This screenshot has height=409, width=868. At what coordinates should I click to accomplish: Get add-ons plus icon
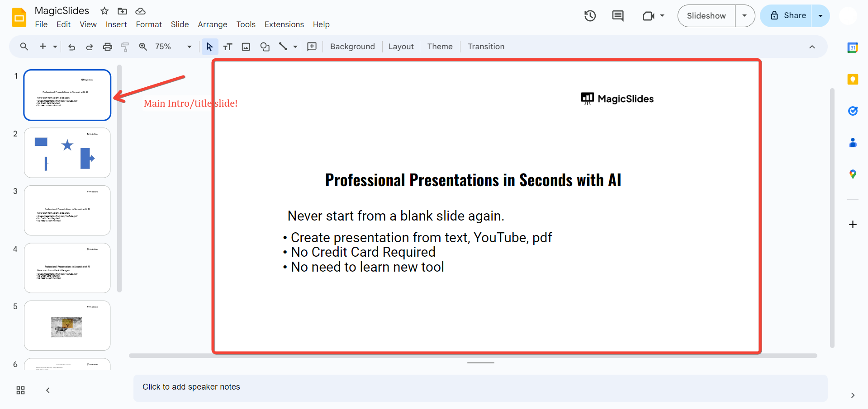(x=853, y=225)
